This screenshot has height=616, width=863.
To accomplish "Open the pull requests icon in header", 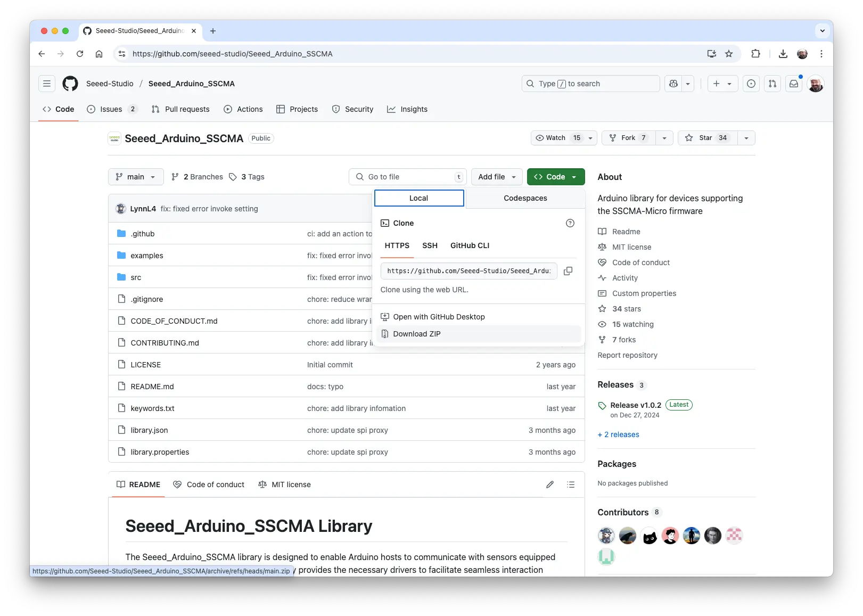I will tap(772, 84).
